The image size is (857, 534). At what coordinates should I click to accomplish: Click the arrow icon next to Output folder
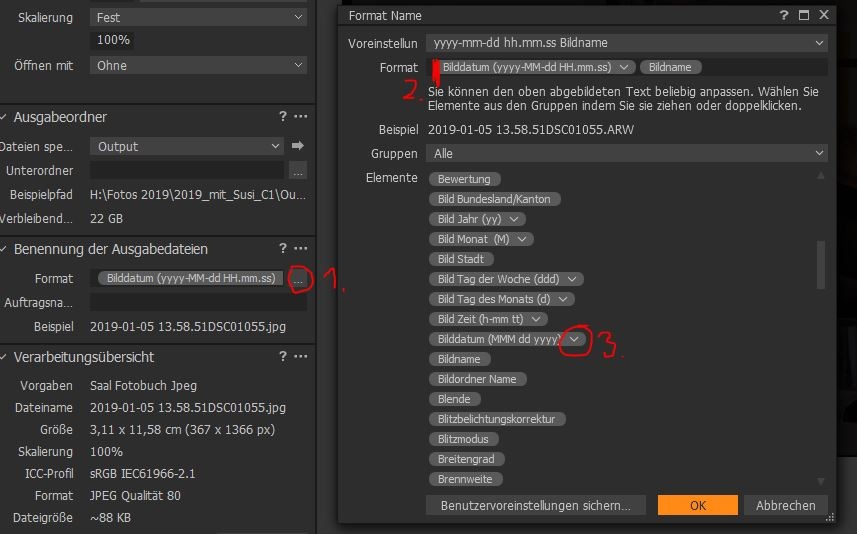click(x=297, y=146)
